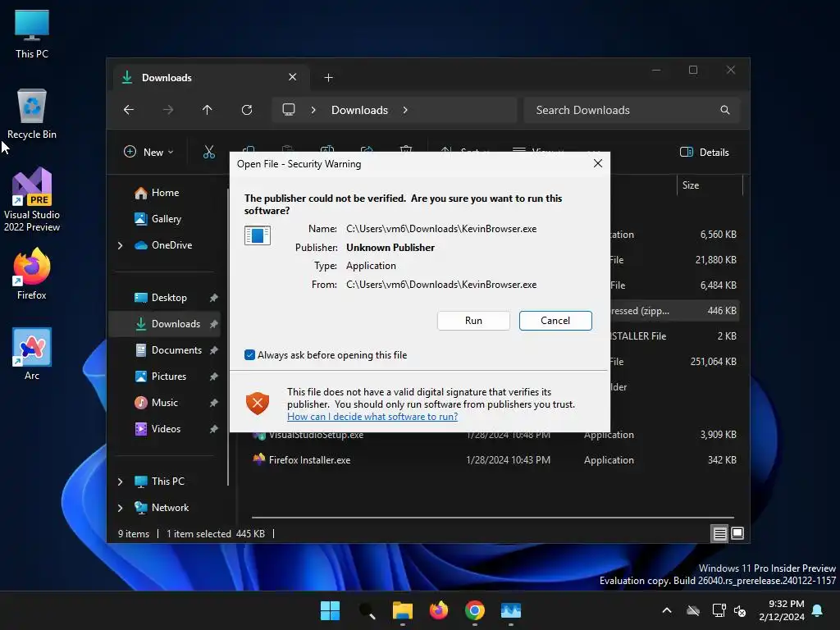
Task: Switch to large thumbnails view in status bar
Action: [737, 533]
